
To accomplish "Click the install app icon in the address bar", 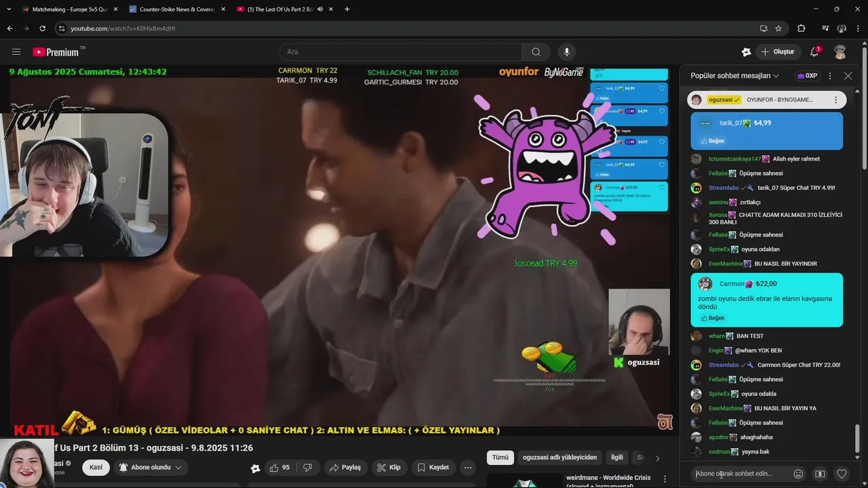I will pyautogui.click(x=764, y=28).
